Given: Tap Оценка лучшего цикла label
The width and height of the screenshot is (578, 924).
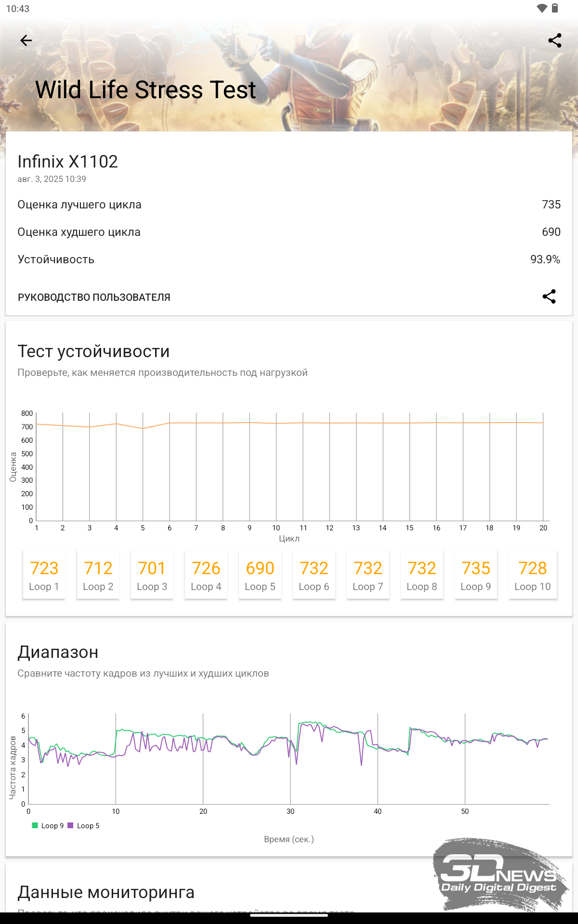Looking at the screenshot, I should point(79,205).
